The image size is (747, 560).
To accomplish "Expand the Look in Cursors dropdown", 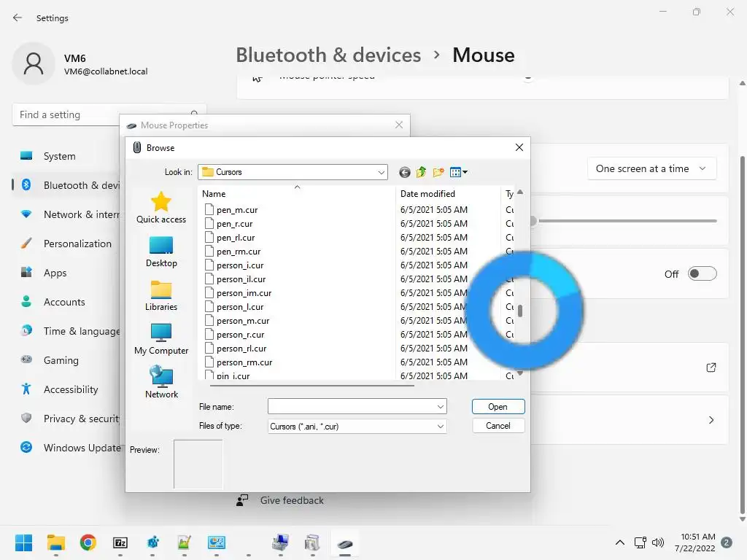I will pos(381,172).
